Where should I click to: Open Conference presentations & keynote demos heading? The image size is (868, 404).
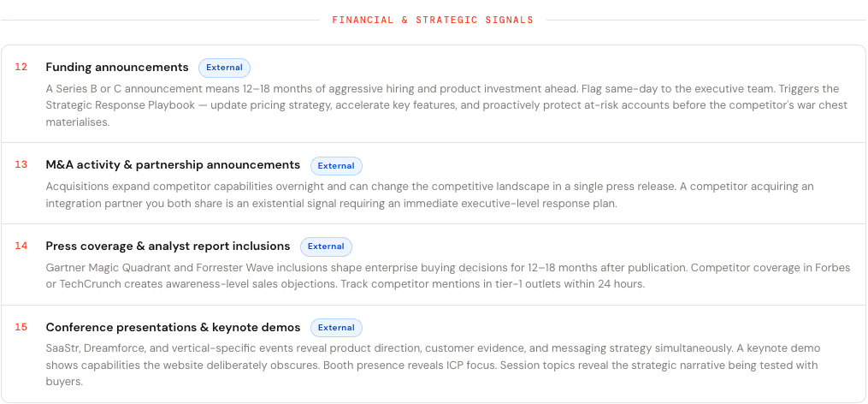click(x=173, y=327)
